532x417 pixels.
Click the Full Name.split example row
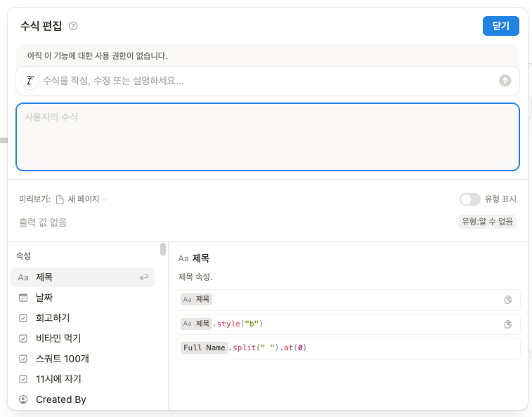click(x=348, y=348)
